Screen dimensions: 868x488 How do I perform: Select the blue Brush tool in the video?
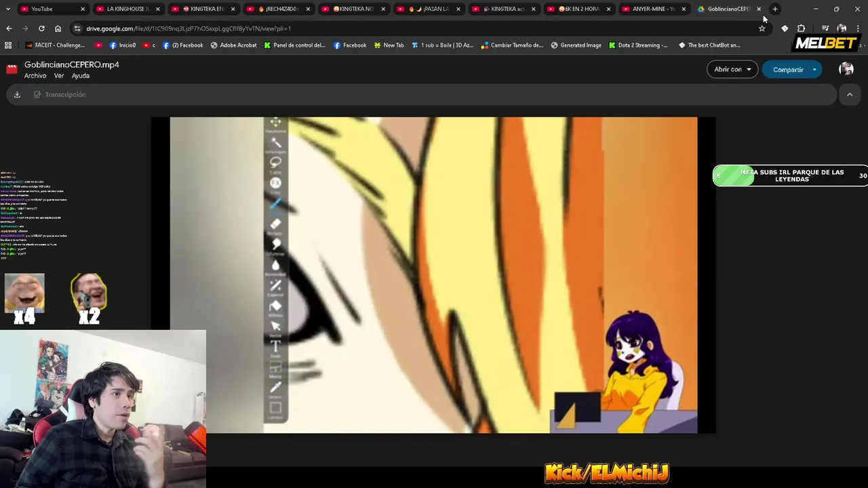pyautogui.click(x=275, y=203)
